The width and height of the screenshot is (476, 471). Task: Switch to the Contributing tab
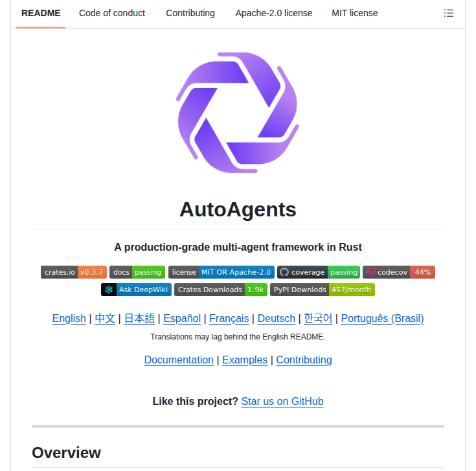(x=190, y=14)
